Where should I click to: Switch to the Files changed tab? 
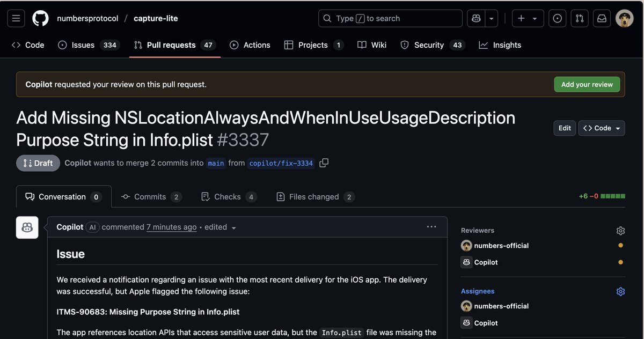[315, 196]
